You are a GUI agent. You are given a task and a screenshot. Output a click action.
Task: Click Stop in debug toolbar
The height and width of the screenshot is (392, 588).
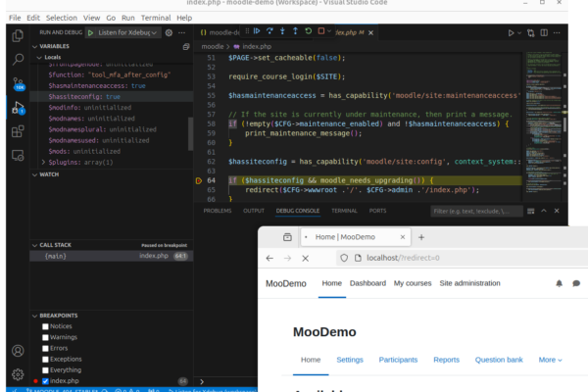click(321, 31)
